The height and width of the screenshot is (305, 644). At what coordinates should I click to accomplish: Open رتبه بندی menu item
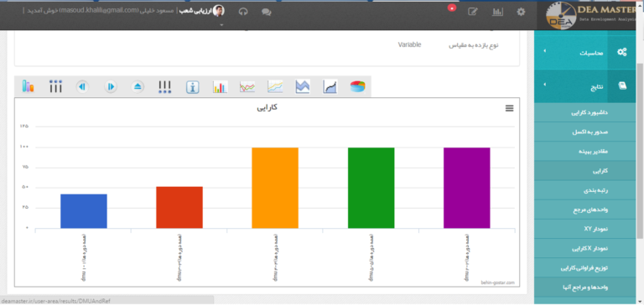tap(584, 190)
